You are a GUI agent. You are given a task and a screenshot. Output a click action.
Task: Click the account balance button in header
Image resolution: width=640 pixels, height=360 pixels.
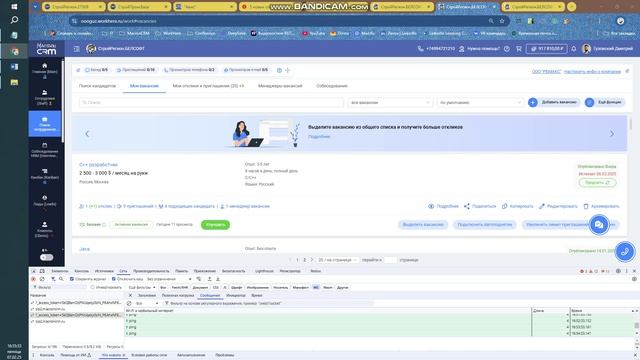[x=547, y=49]
